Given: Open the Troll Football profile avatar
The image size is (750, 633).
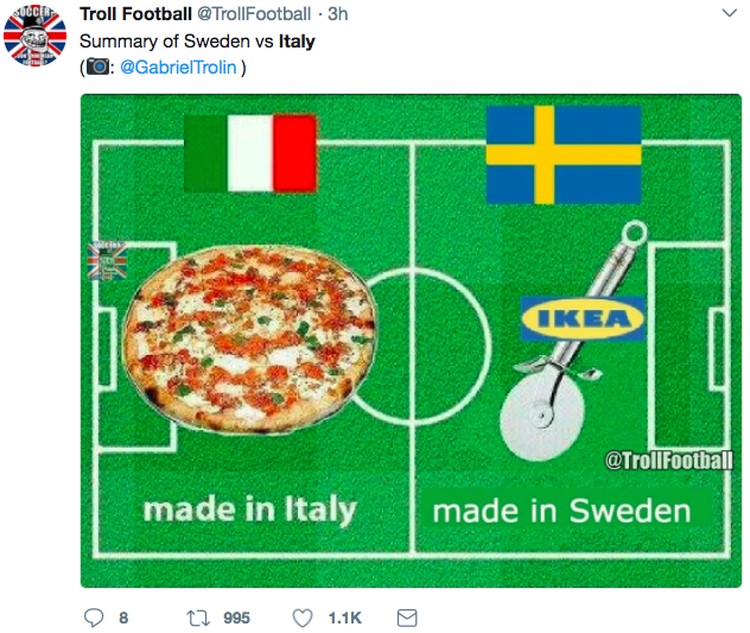Looking at the screenshot, I should (x=35, y=34).
